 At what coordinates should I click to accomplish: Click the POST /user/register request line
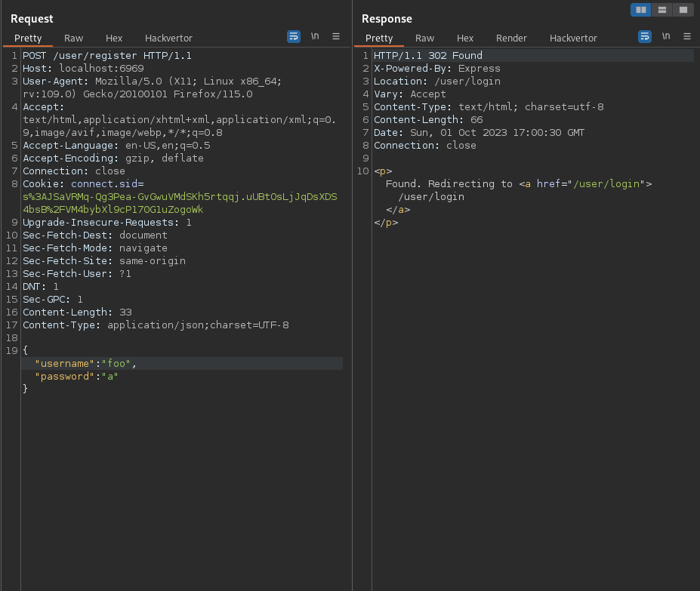click(107, 56)
